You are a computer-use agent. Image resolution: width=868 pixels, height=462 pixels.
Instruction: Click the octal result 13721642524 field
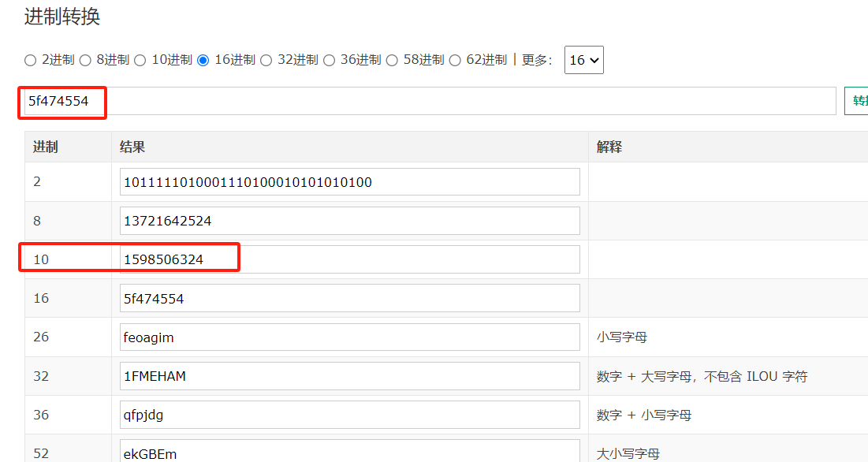(349, 221)
